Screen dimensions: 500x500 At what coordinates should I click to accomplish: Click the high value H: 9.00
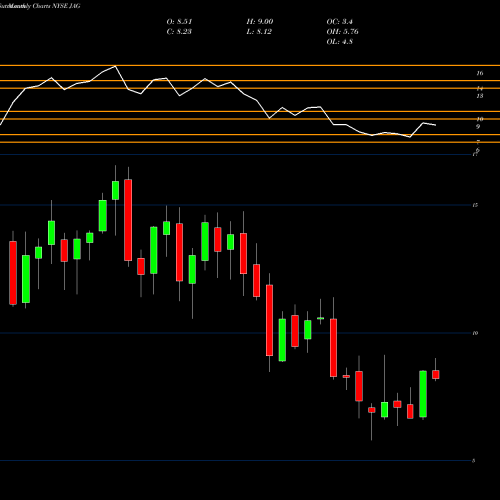pyautogui.click(x=260, y=22)
